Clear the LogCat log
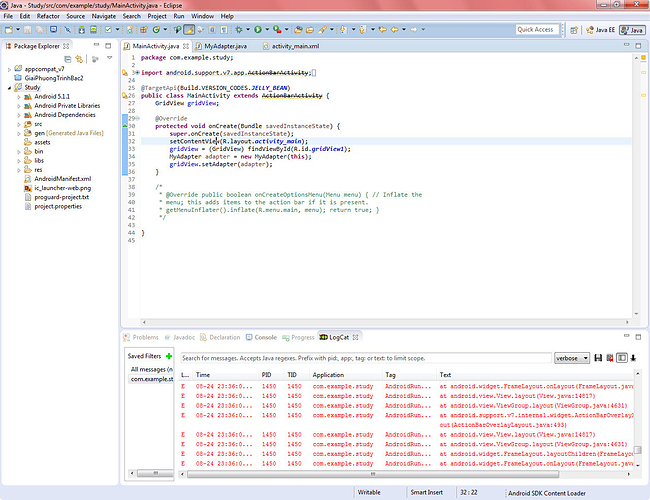Viewport: 650px width, 500px height. click(x=609, y=357)
